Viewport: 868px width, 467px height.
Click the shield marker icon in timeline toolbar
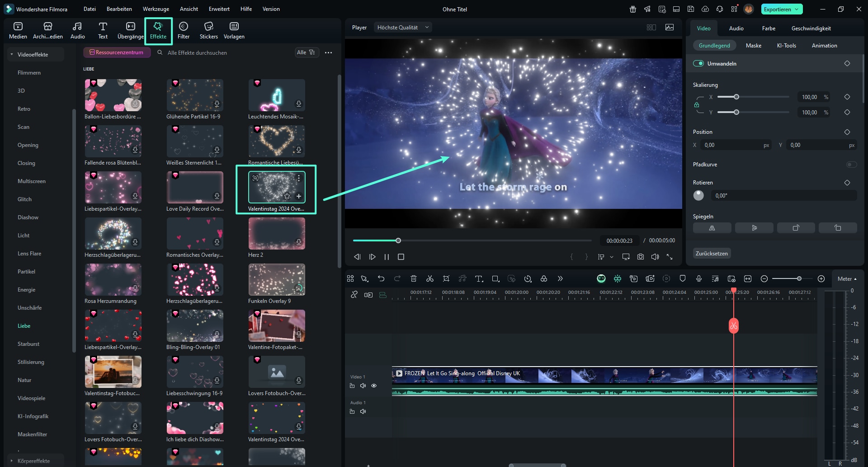point(683,278)
